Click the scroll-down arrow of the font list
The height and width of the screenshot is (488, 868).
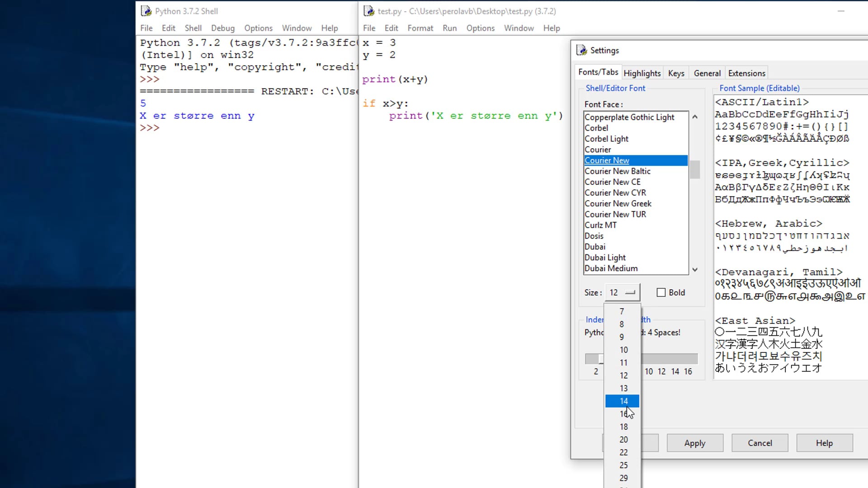pos(695,269)
